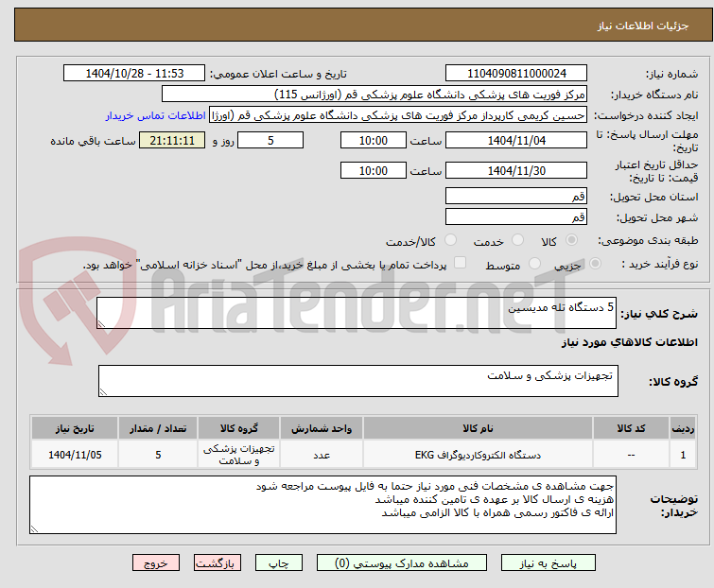Screen dimensions: 714x588
Task: Click the buyer organization name field
Action: click(374, 95)
